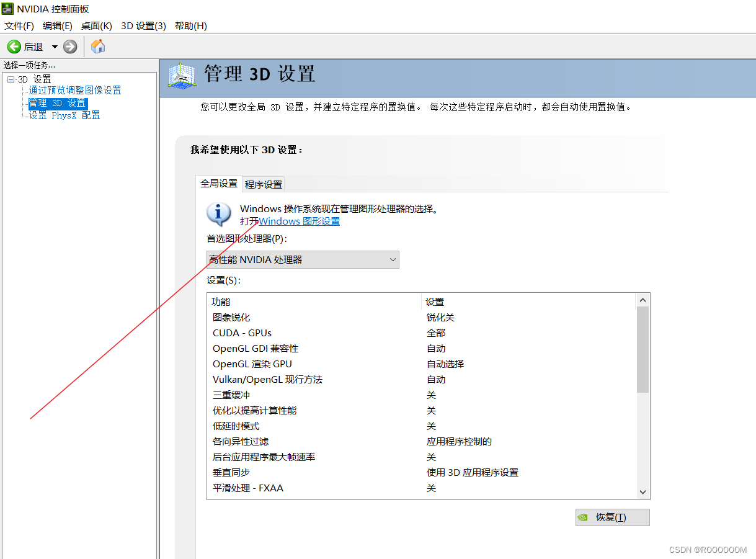Click the 自动选择 value for OpenGL 渲染 GPU
The width and height of the screenshot is (756, 559).
pyautogui.click(x=445, y=364)
